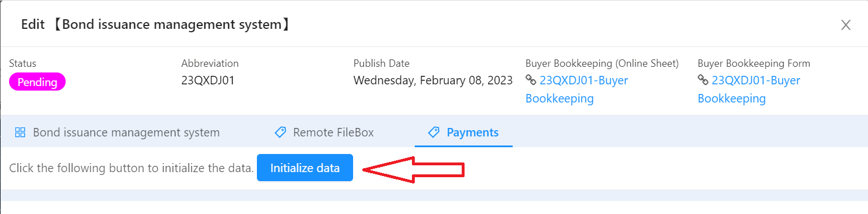
Task: Click the tag icon beside Remote FileBox
Action: point(280,132)
